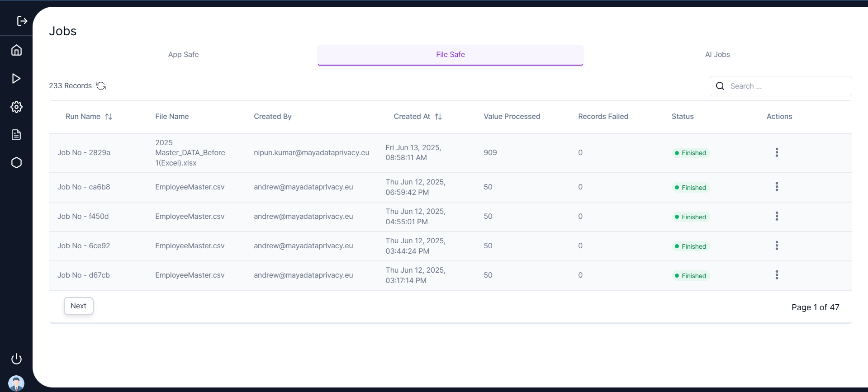
Task: Click the collapse sidebar logout-arrow icon
Action: pyautogui.click(x=22, y=21)
